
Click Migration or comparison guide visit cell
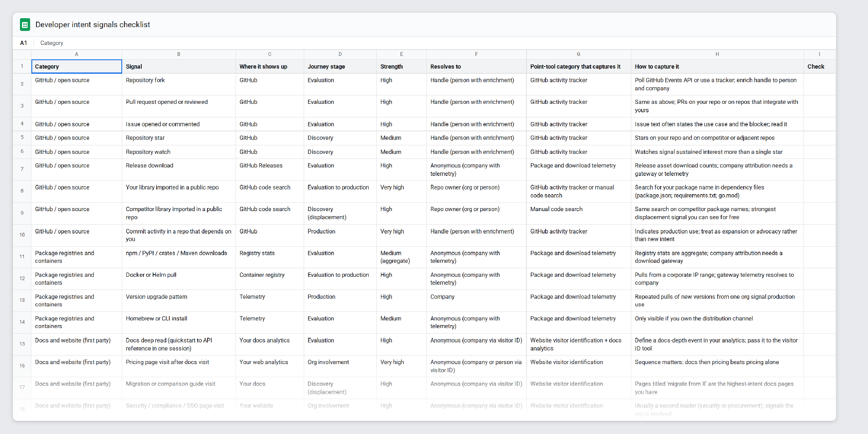(179, 388)
